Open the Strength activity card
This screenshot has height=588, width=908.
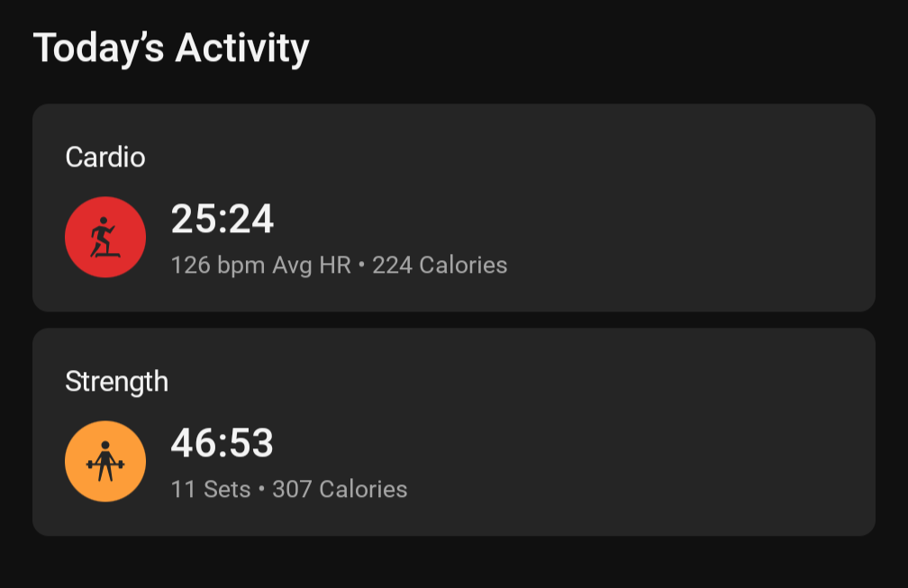click(454, 431)
